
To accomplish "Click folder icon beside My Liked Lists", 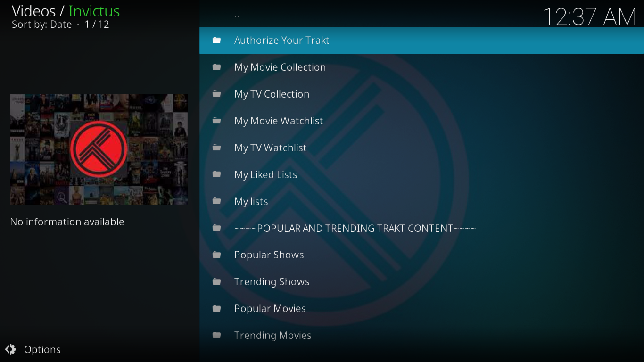I will point(216,174).
